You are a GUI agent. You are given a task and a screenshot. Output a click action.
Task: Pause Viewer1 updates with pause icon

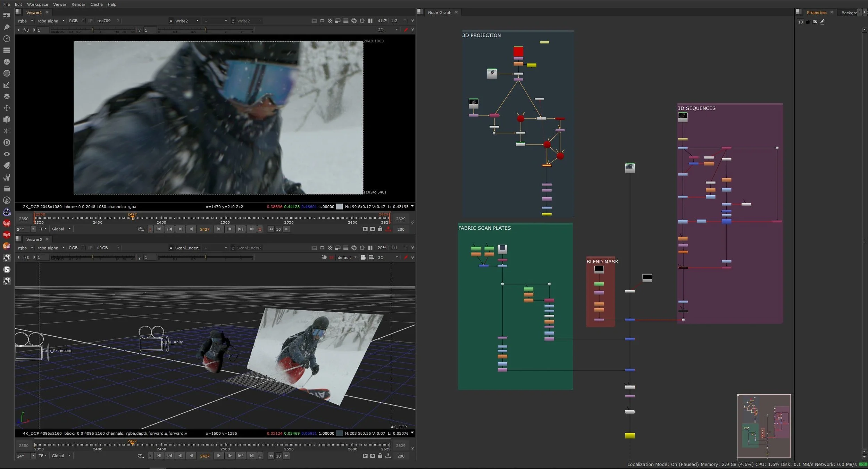pos(370,21)
